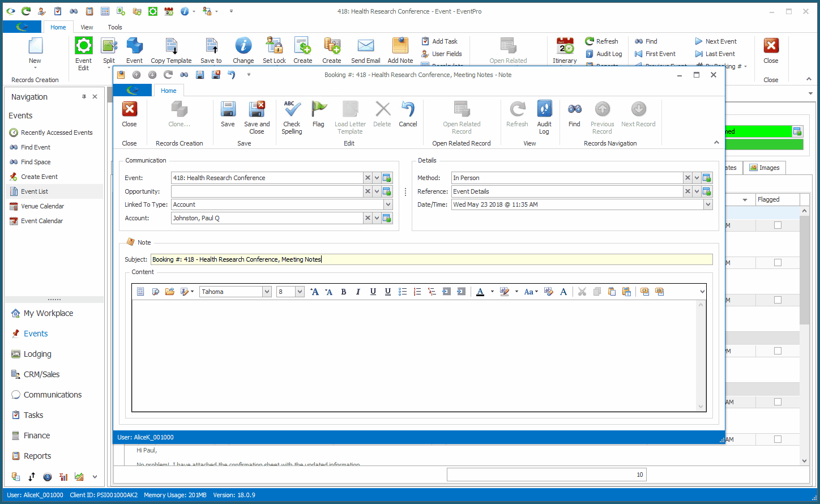
Task: Open CRM/Sales navigation section
Action: (x=41, y=374)
